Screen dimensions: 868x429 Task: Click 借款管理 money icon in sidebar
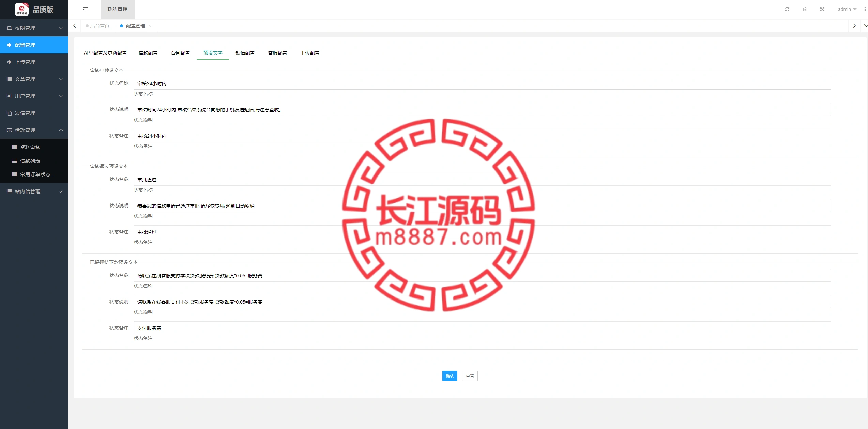coord(9,130)
